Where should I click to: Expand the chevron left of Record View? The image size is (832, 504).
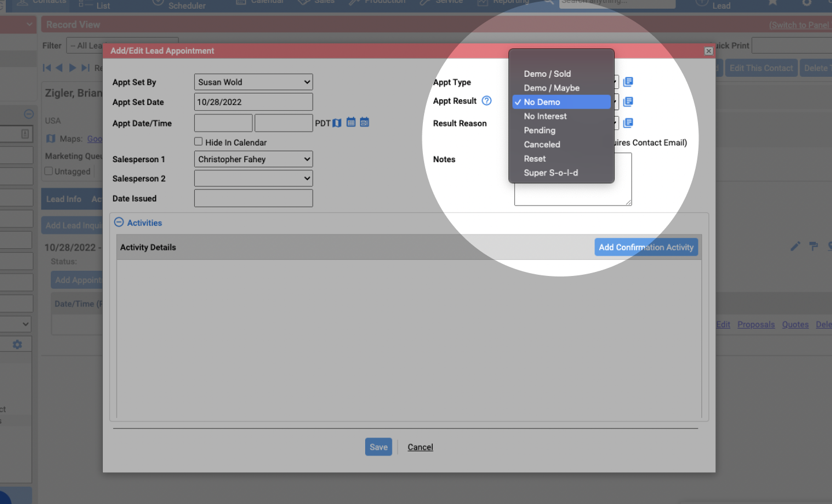click(29, 25)
